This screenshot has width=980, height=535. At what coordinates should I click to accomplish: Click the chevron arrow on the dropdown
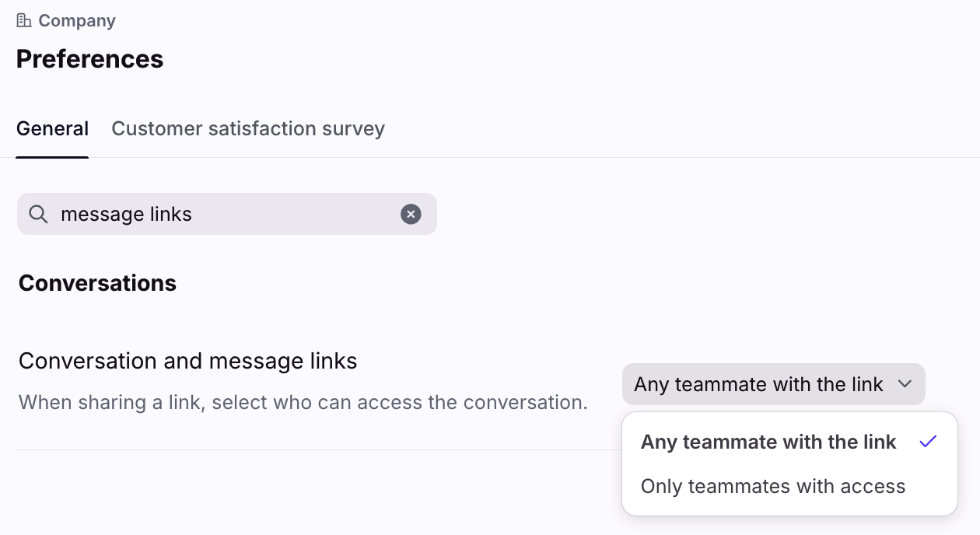[x=905, y=384]
